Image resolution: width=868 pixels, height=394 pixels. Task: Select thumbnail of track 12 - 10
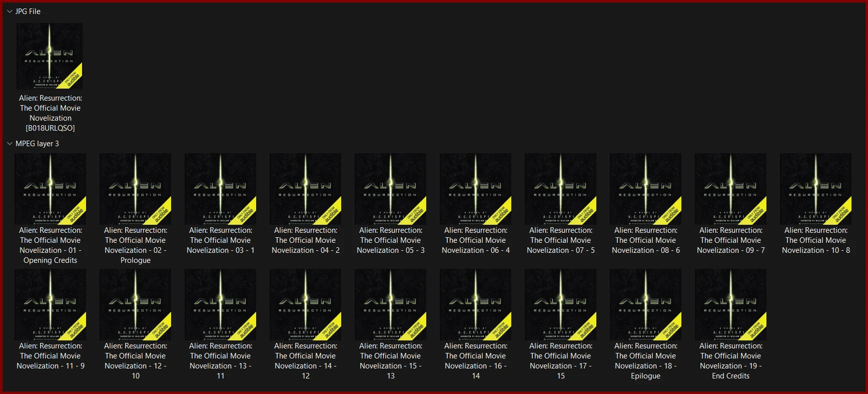[x=136, y=304]
